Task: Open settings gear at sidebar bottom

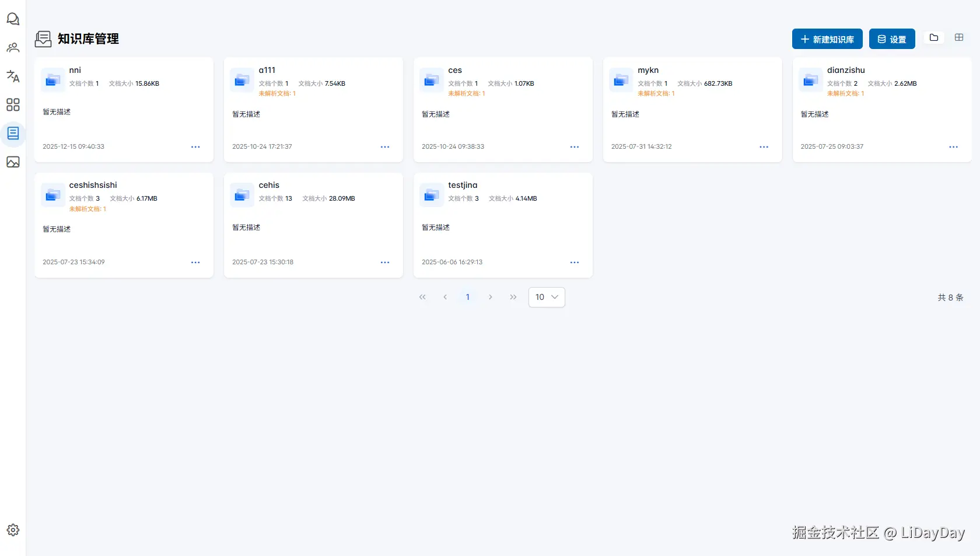Action: click(13, 530)
